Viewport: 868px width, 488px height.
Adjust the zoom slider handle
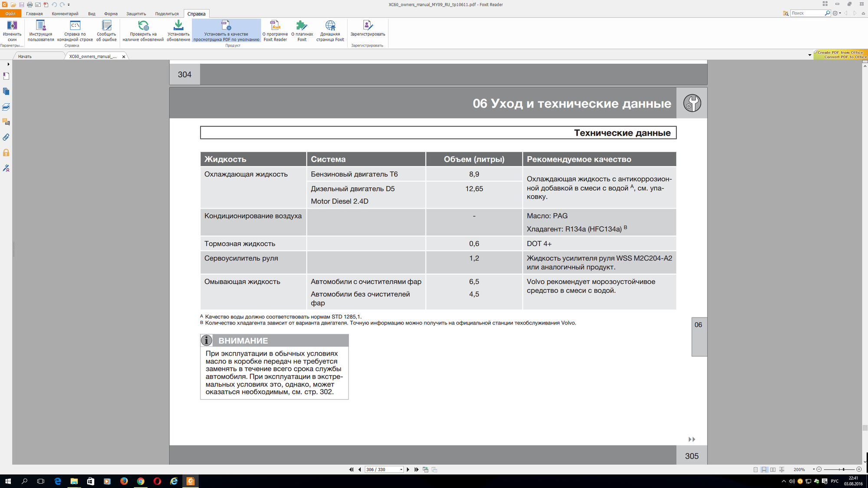(843, 469)
